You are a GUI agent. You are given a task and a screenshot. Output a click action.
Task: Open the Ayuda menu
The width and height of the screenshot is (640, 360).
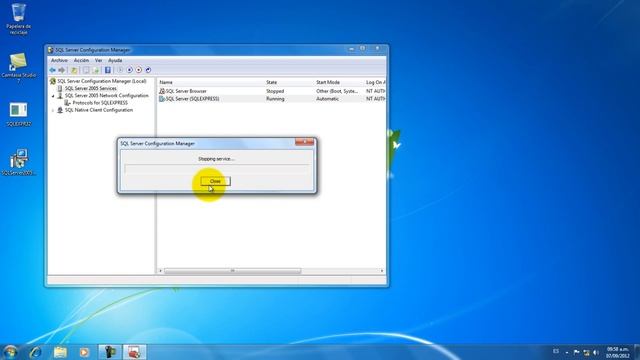point(115,60)
